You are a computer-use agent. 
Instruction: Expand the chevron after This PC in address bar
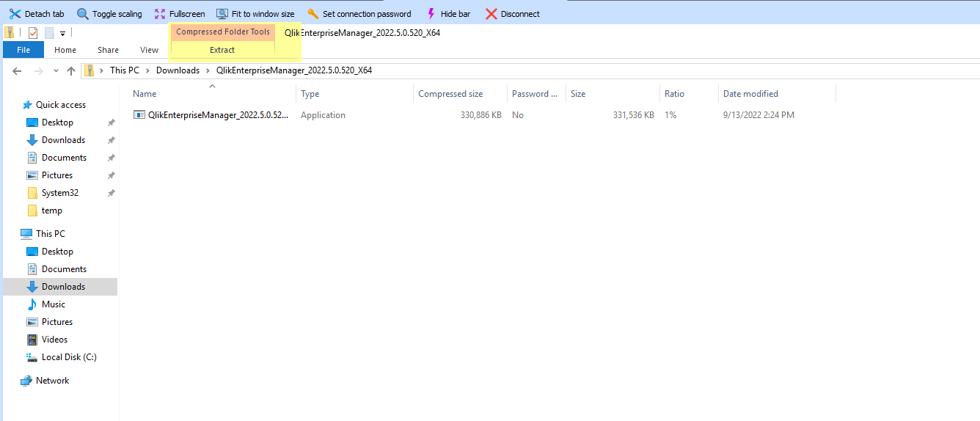click(x=147, y=70)
